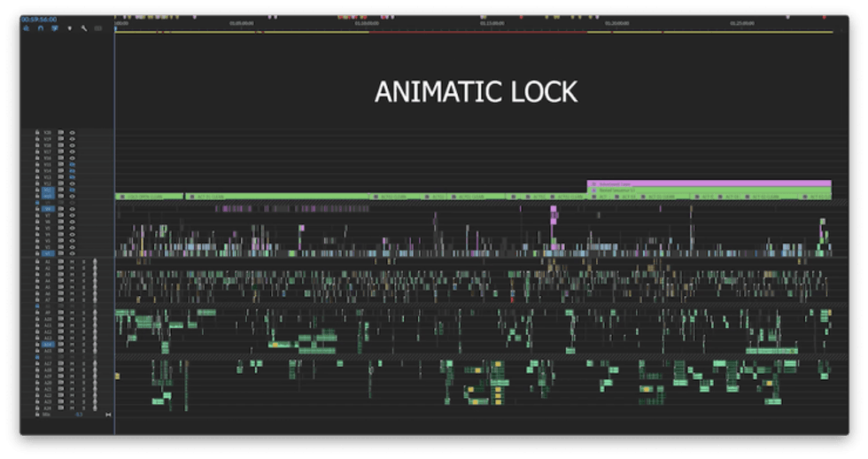The width and height of the screenshot is (868, 459).
Task: Solo audio track A1
Action: click(x=83, y=262)
